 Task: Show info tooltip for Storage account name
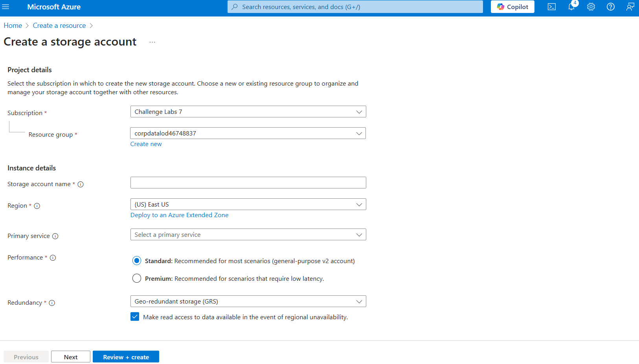point(81,184)
